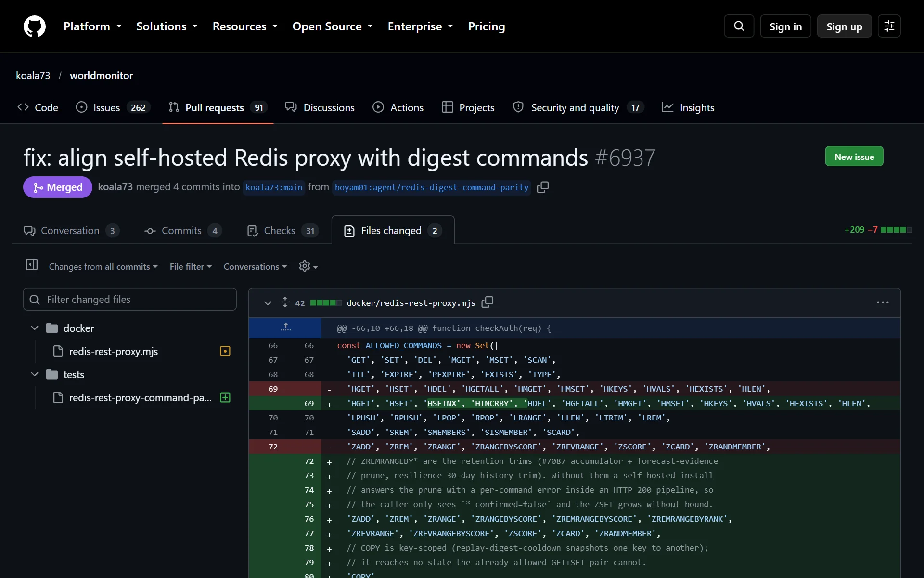The height and width of the screenshot is (578, 924).
Task: Open the Discussions tab
Action: (320, 107)
